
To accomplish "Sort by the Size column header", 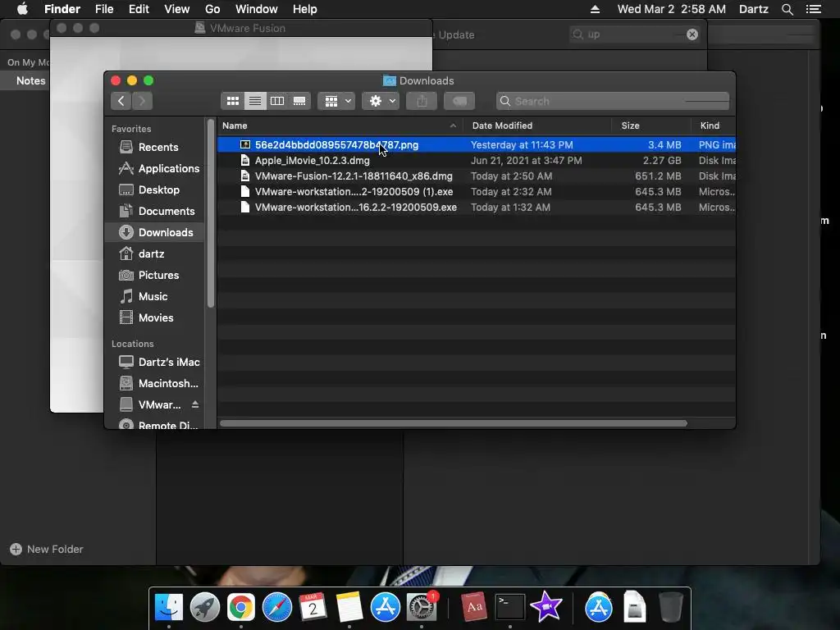I will pyautogui.click(x=651, y=126).
